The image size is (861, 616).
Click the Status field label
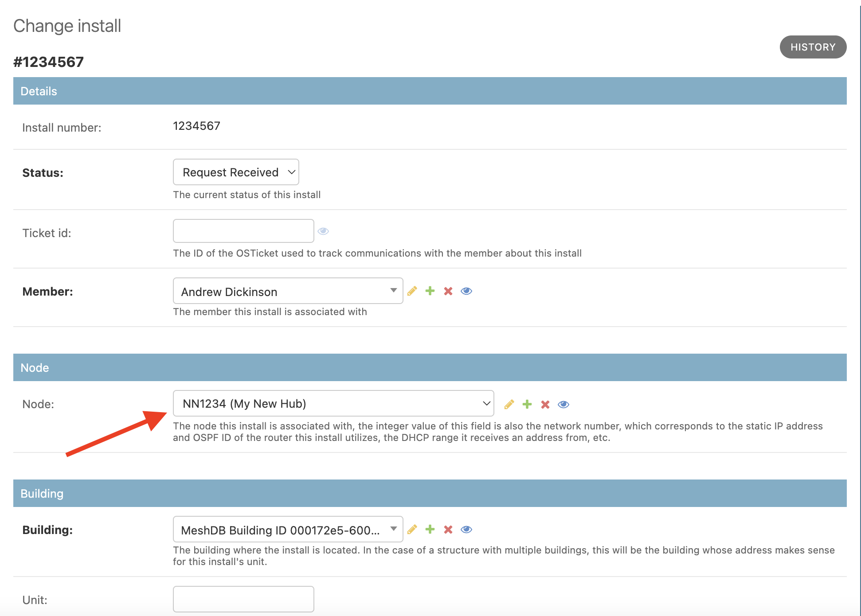(43, 173)
